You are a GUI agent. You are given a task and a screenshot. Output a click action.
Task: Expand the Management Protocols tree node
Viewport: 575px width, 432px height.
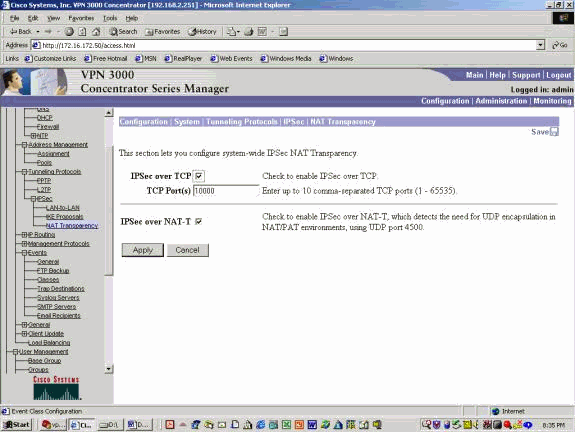(x=25, y=244)
